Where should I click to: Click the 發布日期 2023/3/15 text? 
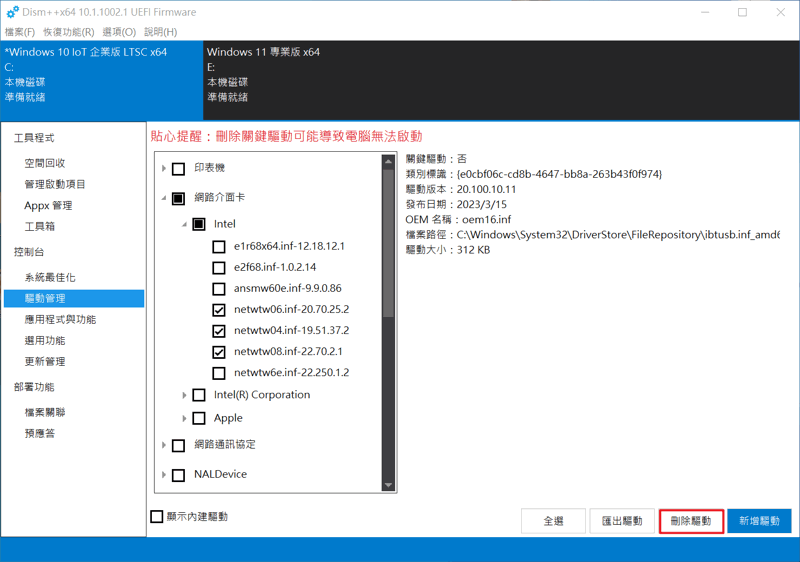482,204
